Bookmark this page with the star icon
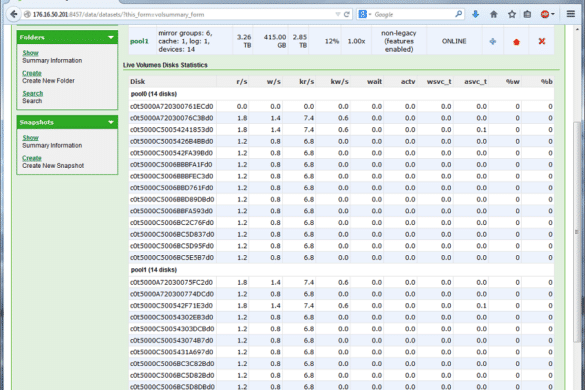The image size is (585, 390). pos(512,14)
